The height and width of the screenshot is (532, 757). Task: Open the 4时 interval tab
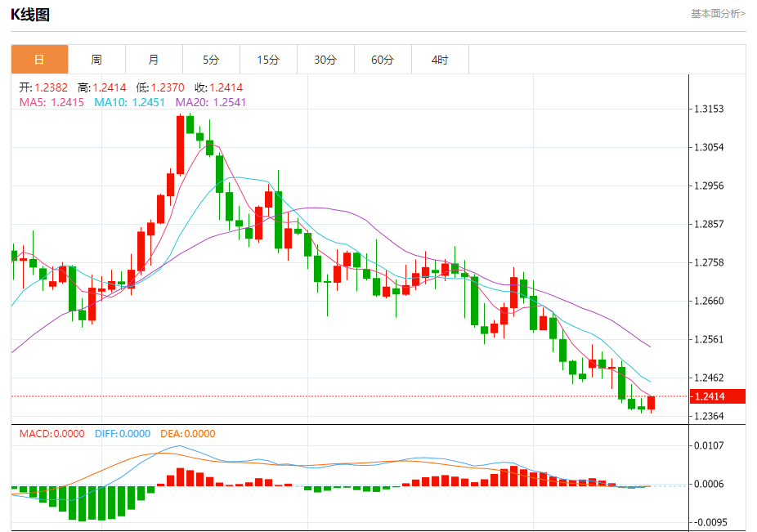pyautogui.click(x=440, y=60)
